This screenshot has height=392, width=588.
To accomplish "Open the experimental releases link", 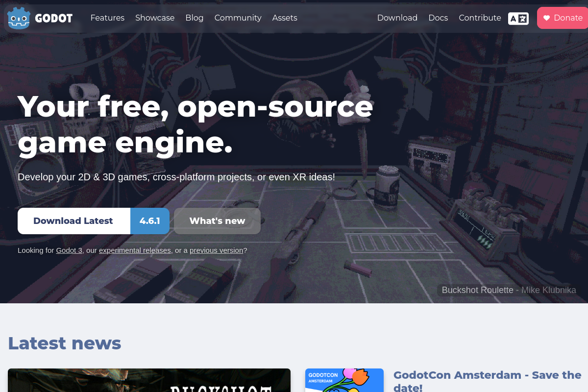I will [x=135, y=250].
